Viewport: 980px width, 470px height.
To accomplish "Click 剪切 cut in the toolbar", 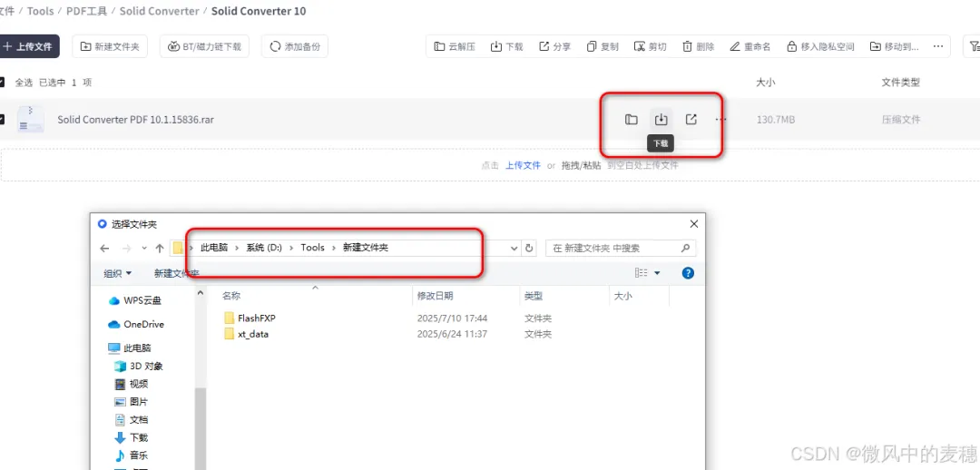I will pyautogui.click(x=650, y=46).
